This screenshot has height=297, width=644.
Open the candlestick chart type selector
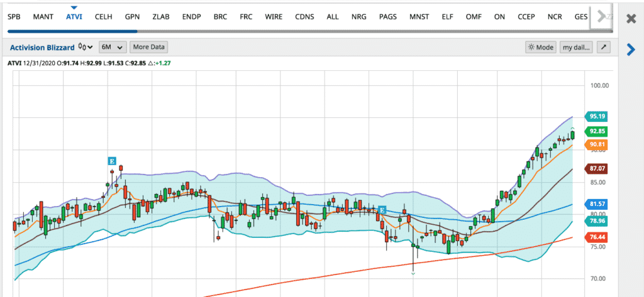point(86,47)
